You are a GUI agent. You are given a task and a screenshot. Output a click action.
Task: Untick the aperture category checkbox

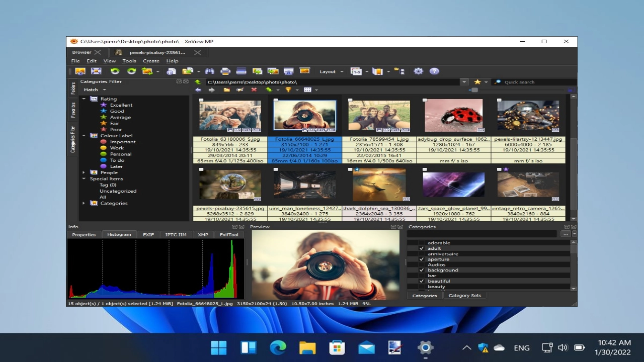tap(422, 259)
